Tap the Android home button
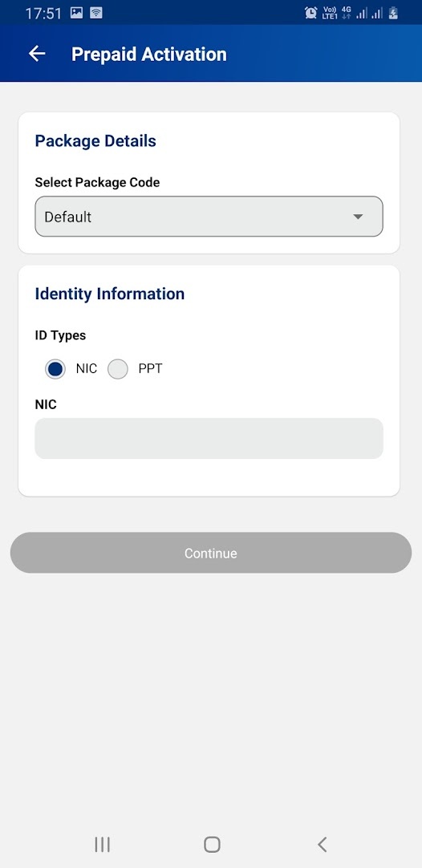The image size is (422, 868). point(212,844)
